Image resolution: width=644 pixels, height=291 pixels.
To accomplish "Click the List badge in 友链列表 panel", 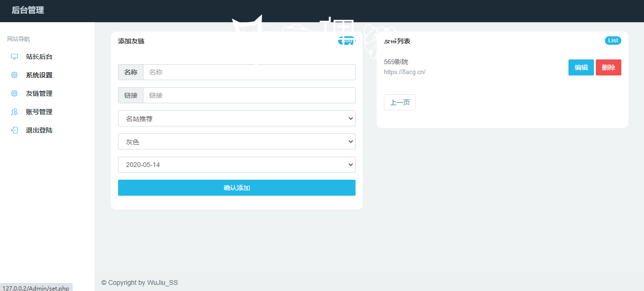I will click(613, 41).
